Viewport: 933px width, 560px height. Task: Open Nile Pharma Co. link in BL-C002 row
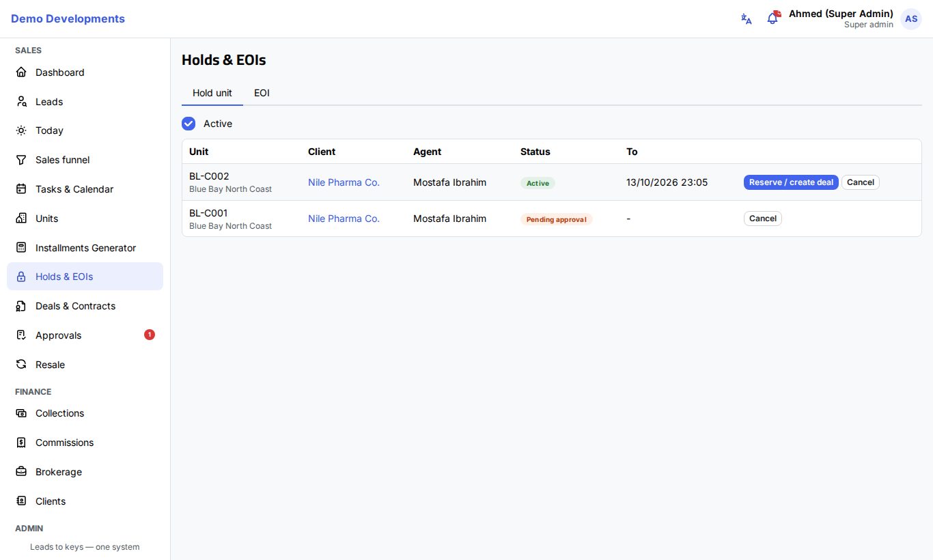(344, 182)
